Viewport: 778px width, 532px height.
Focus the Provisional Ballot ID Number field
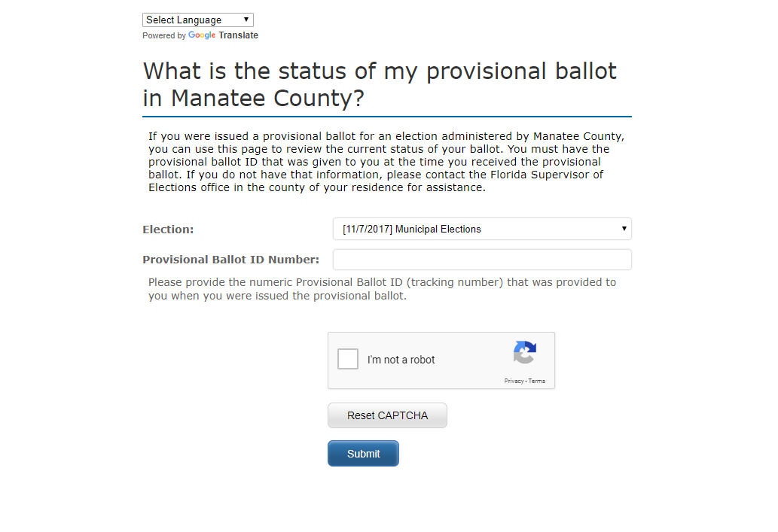(x=482, y=260)
